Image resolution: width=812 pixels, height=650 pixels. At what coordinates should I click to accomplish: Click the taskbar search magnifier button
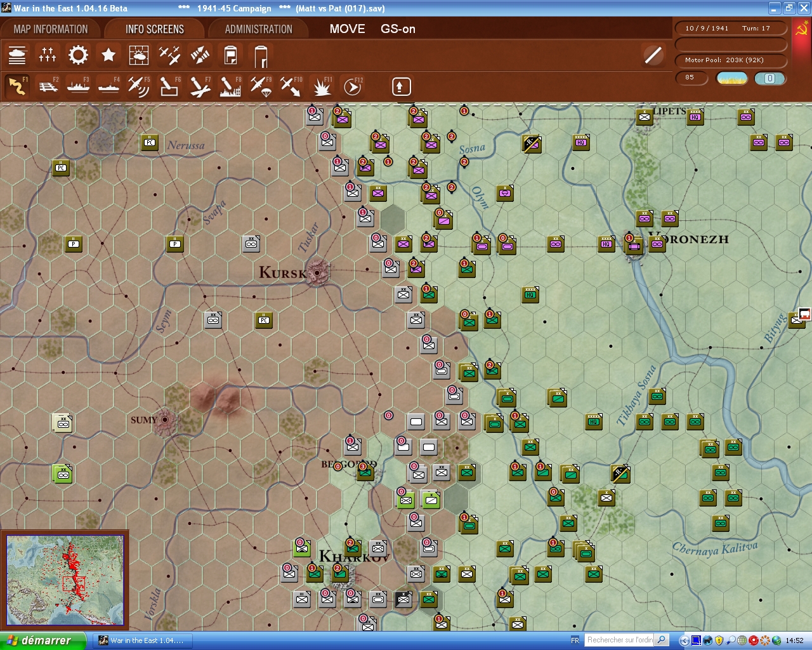pyautogui.click(x=661, y=640)
